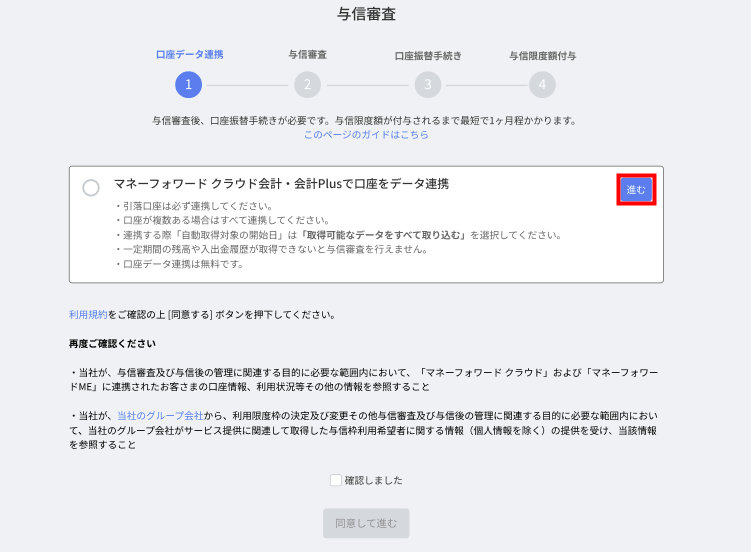Click the step 4 circle icon
This screenshot has height=552, width=751.
click(542, 85)
